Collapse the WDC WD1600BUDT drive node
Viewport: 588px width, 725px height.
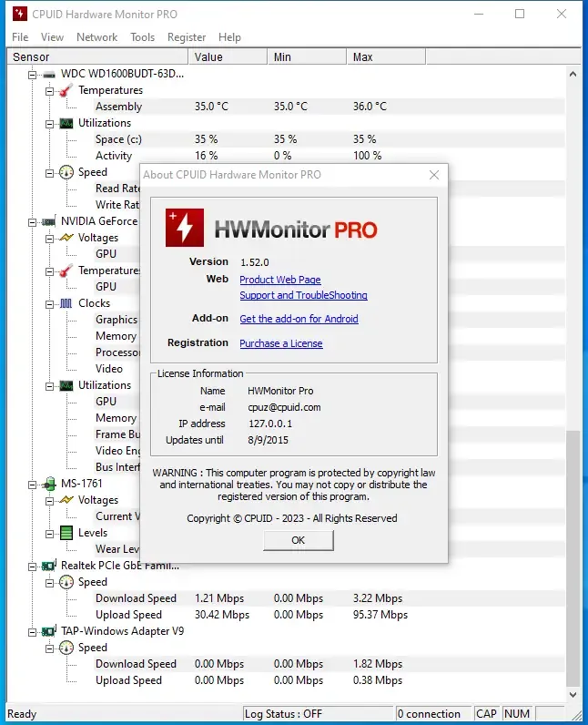[x=32, y=75]
